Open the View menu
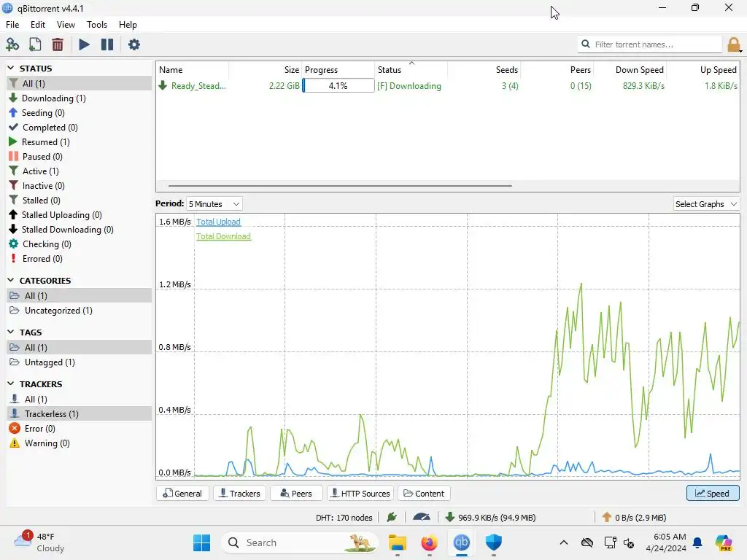The height and width of the screenshot is (560, 747). point(66,25)
